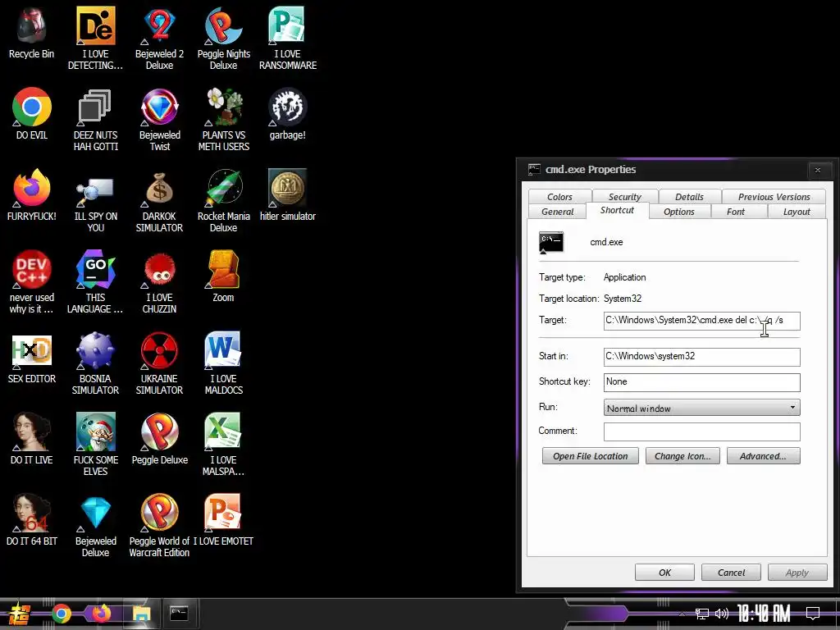Switch to the Font tab
840x630 pixels.
click(x=736, y=212)
